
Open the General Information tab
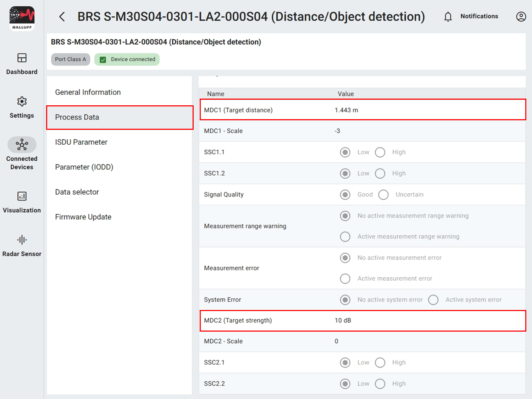pos(88,92)
